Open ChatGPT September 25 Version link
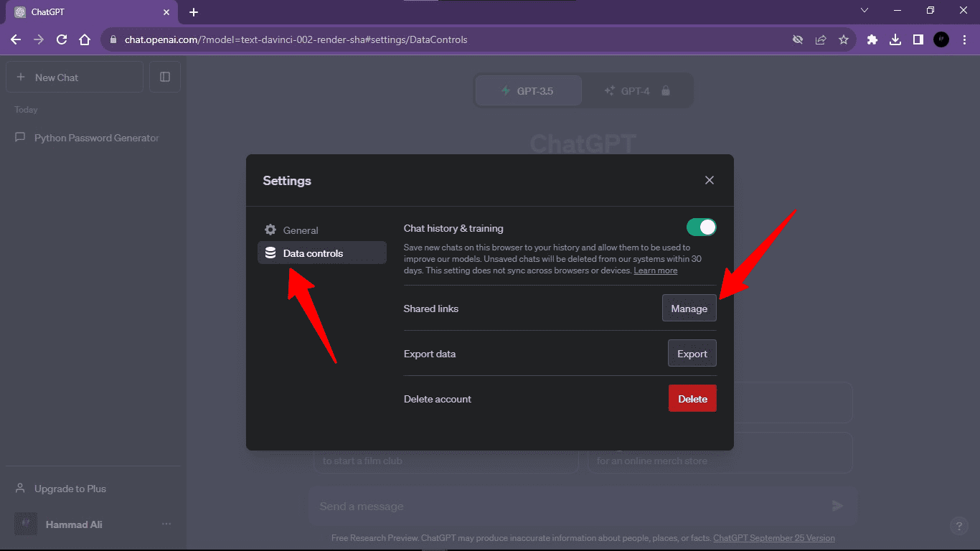Viewport: 980px width, 551px height. tap(774, 538)
